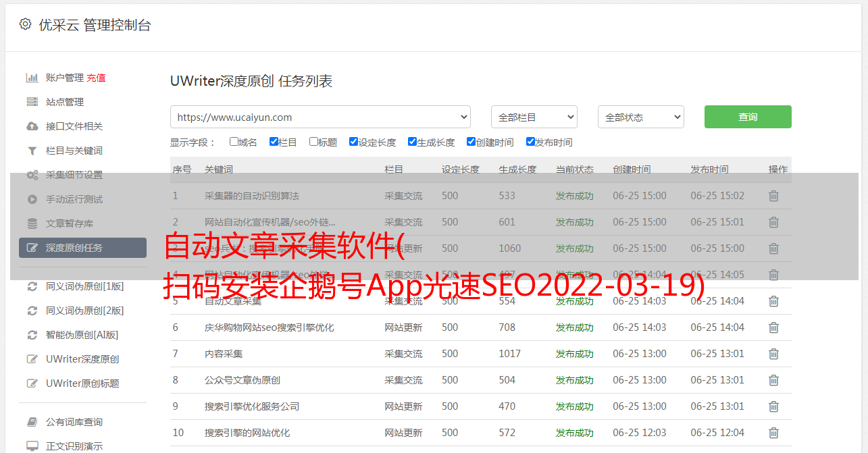Screen dimensions: 868x453
Task: Click the refresh icon beside 智能伪原创[AI版]
Action: [32, 335]
